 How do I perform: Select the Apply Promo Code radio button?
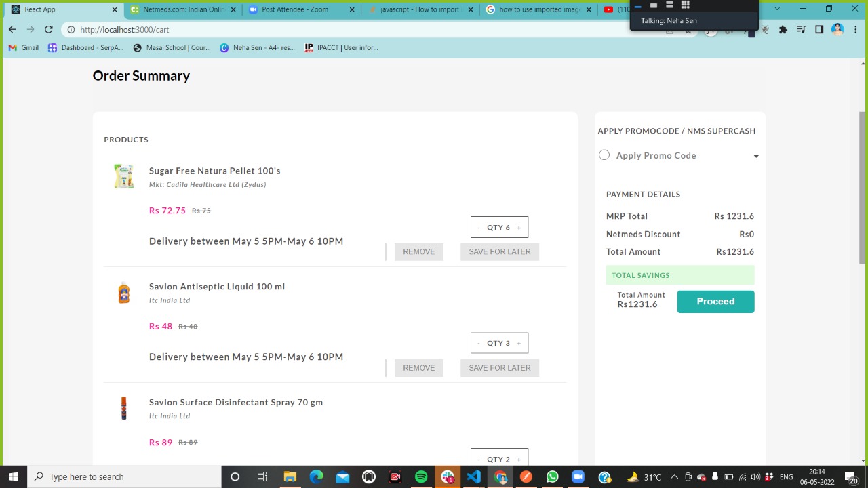(604, 155)
